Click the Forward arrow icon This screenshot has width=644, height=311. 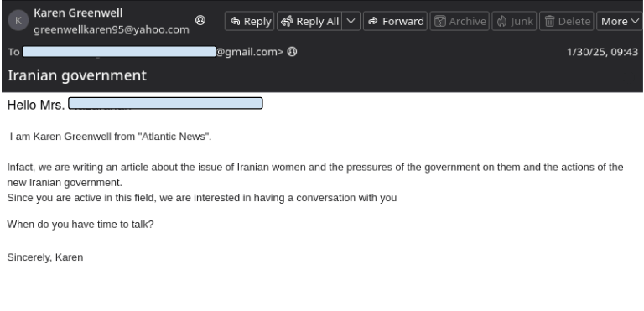[x=373, y=21]
